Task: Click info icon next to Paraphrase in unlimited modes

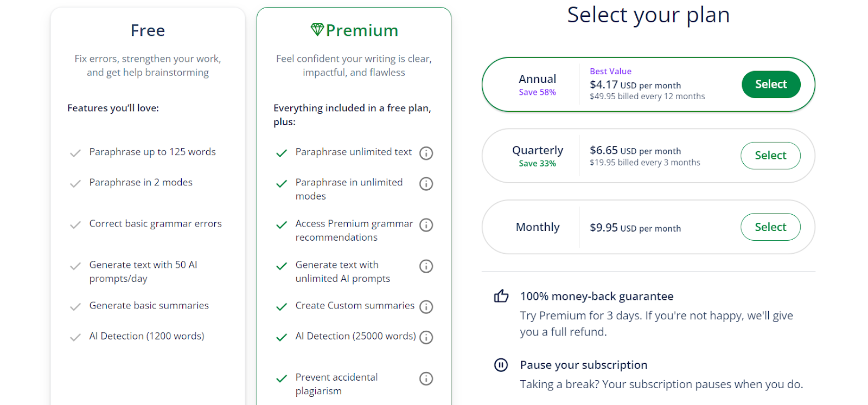Action: [x=426, y=184]
